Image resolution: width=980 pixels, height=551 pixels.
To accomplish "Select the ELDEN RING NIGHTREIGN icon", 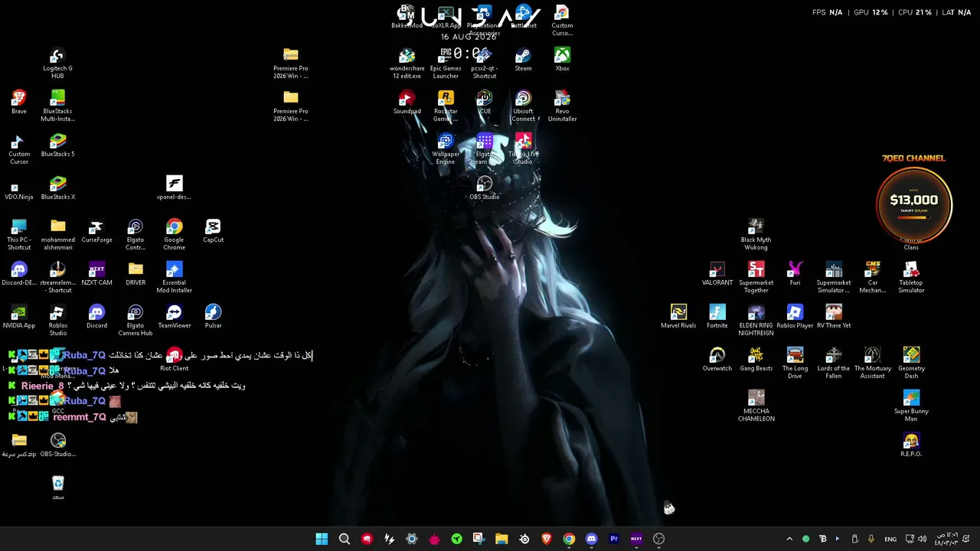I will (x=756, y=321).
